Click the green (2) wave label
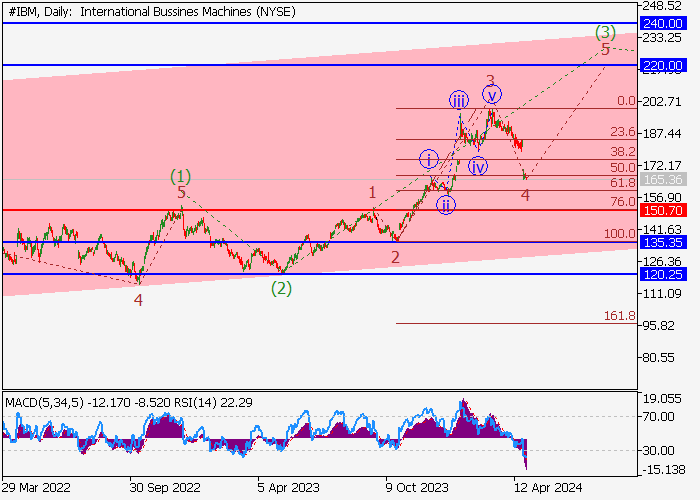Image resolution: width=700 pixels, height=500 pixels. click(x=282, y=289)
